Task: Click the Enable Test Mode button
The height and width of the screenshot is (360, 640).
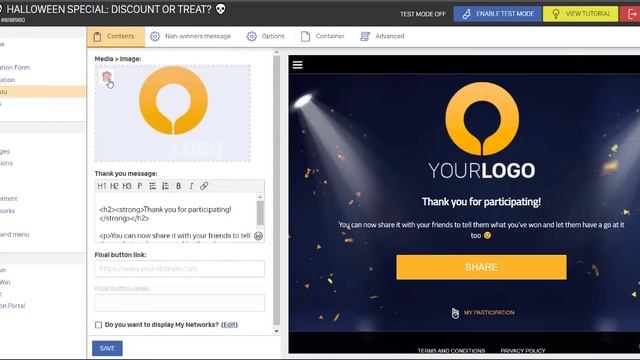Action: tap(498, 14)
